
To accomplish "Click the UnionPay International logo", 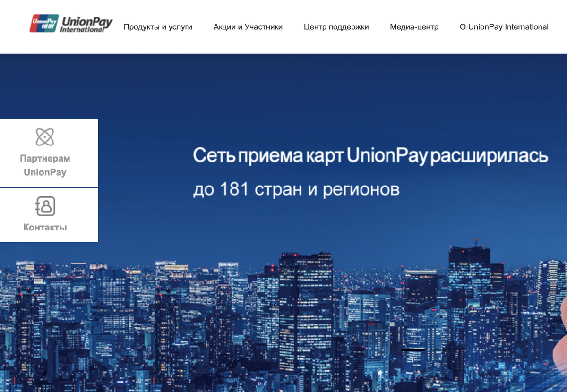I will click(71, 23).
